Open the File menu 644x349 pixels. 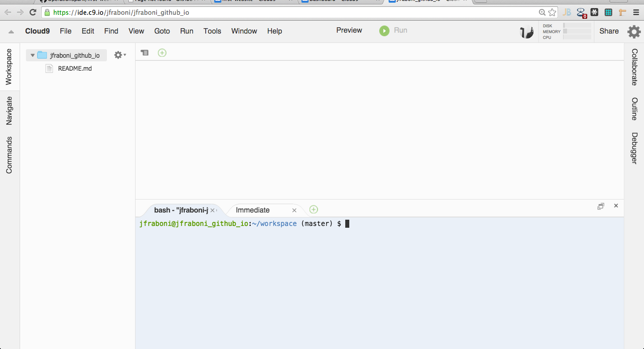[x=66, y=31]
